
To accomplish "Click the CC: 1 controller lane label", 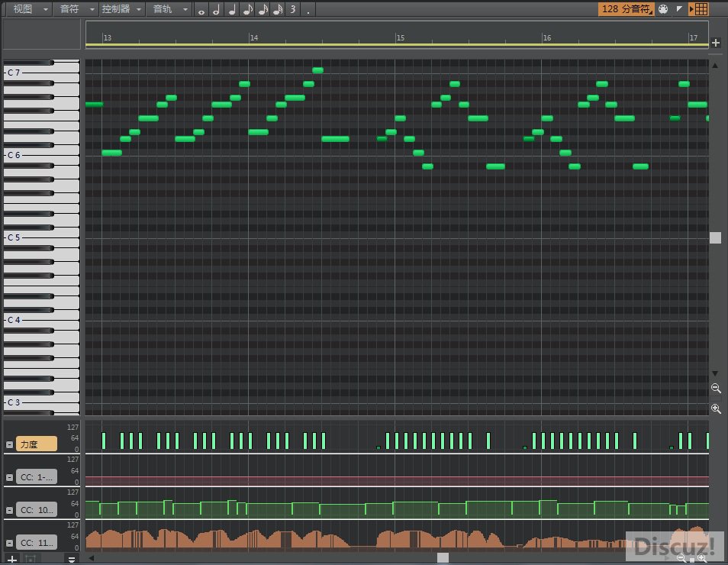I will tap(37, 476).
